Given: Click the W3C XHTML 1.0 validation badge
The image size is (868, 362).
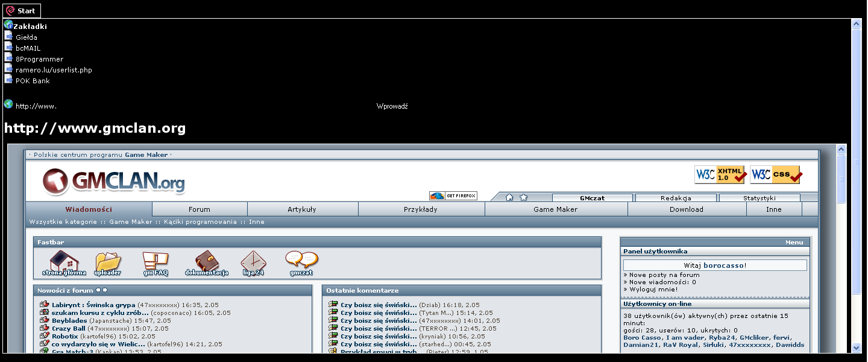Looking at the screenshot, I should point(720,175).
